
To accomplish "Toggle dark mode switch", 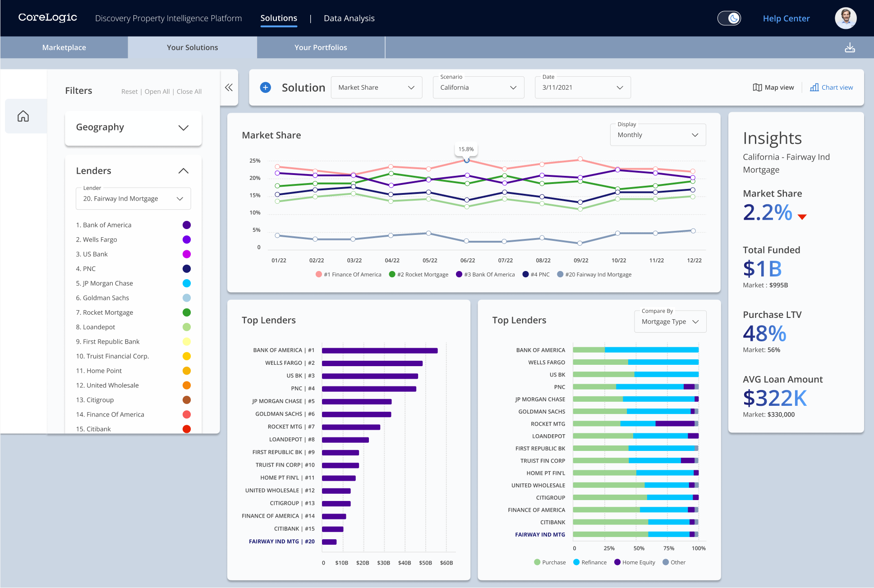I will pos(729,18).
